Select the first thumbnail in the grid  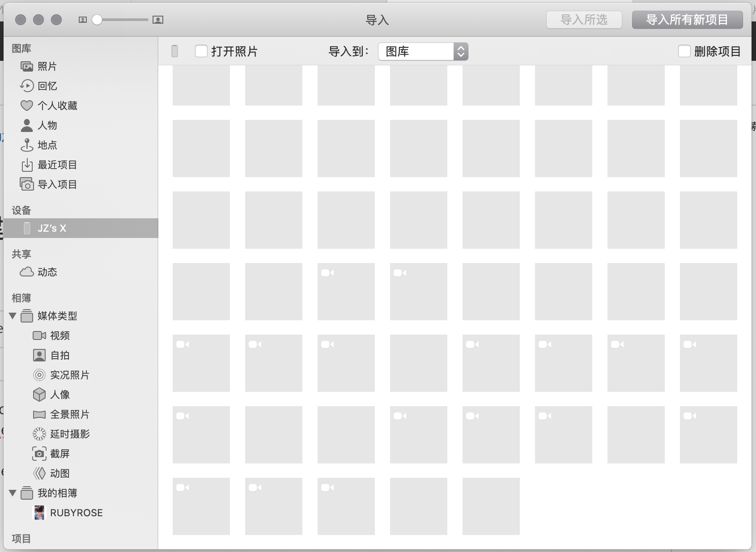click(201, 85)
